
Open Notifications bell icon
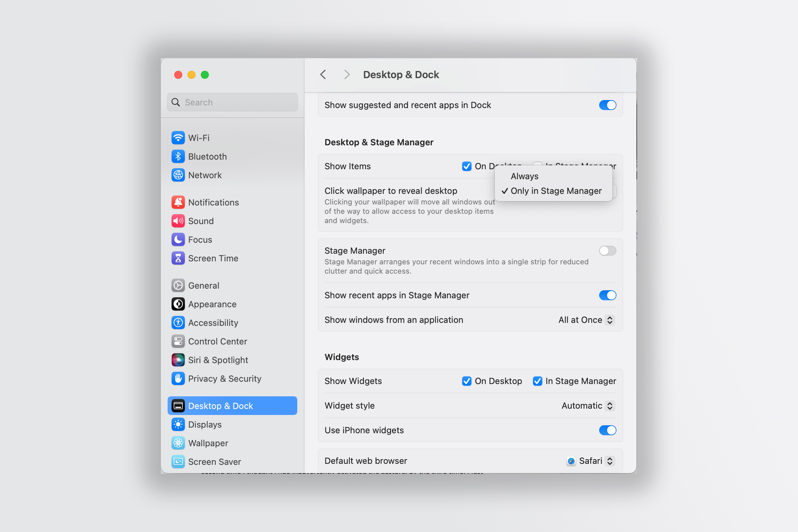(x=178, y=202)
